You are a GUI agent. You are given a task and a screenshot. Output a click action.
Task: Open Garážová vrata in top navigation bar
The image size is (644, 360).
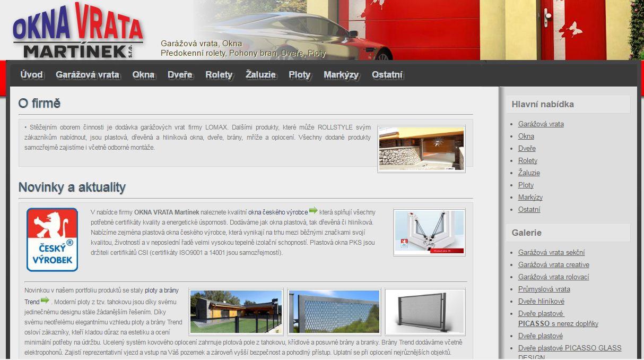pos(88,75)
